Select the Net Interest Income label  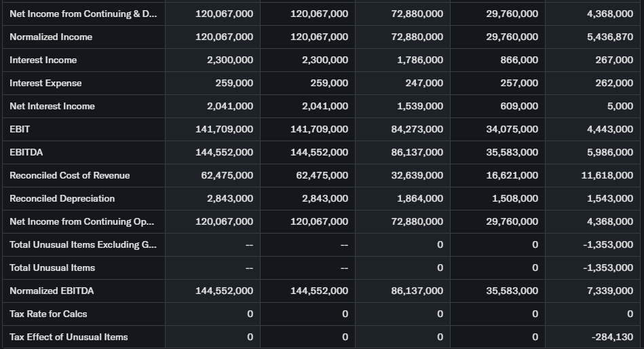tap(52, 106)
